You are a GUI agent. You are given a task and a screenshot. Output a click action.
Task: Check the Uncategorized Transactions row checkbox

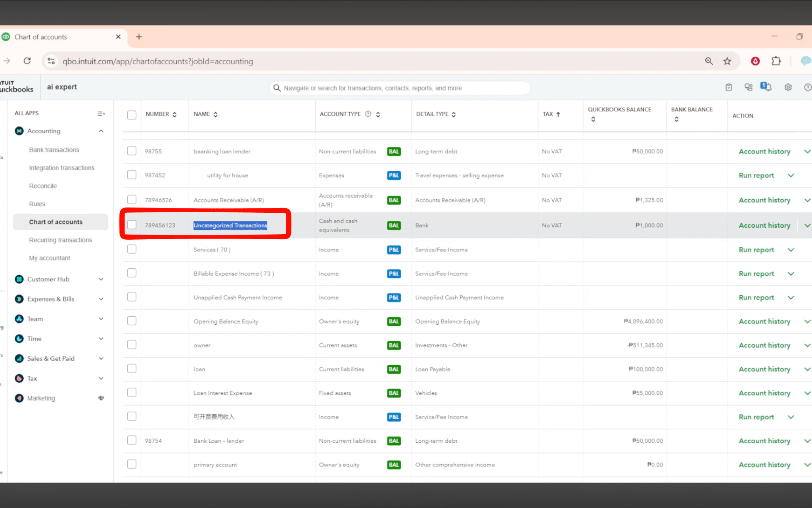pyautogui.click(x=132, y=225)
